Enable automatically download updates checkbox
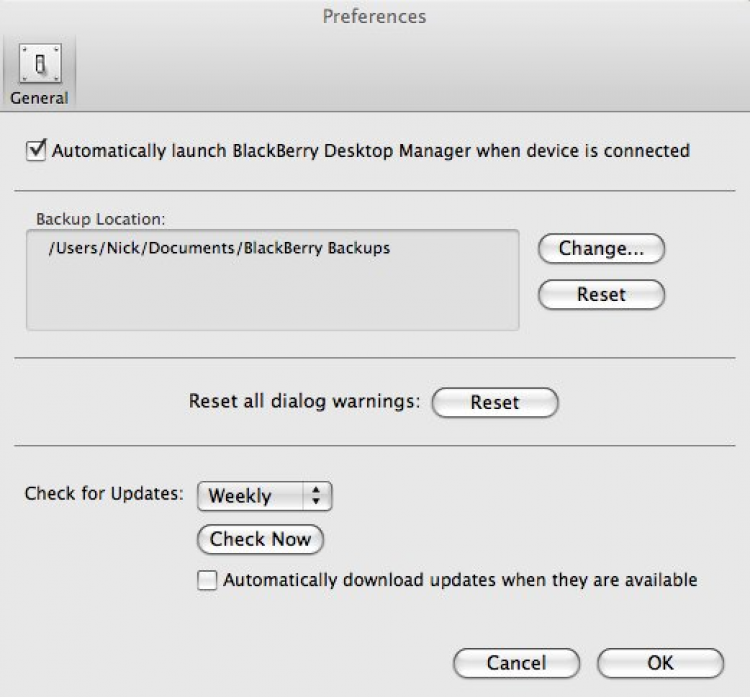Viewport: 750px width, 697px height. tap(207, 580)
